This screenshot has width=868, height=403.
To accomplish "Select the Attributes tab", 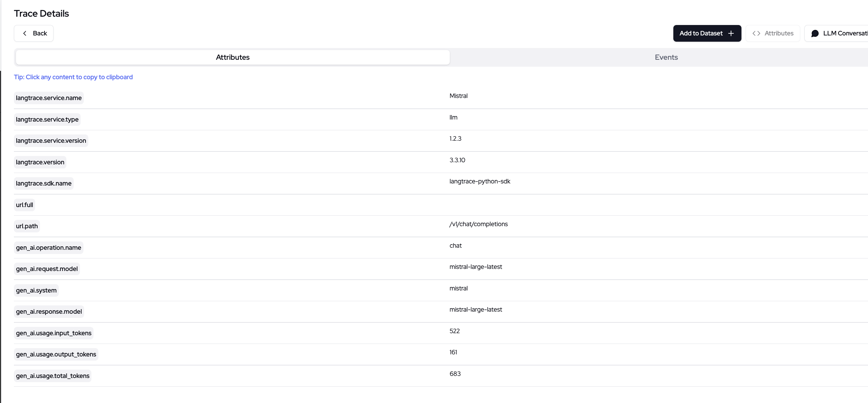I will pos(233,57).
